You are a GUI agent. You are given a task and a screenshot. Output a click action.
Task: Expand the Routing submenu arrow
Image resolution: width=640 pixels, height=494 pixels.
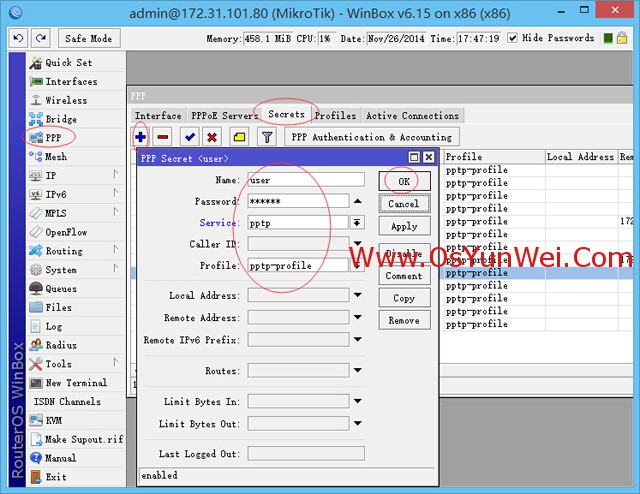coord(116,249)
